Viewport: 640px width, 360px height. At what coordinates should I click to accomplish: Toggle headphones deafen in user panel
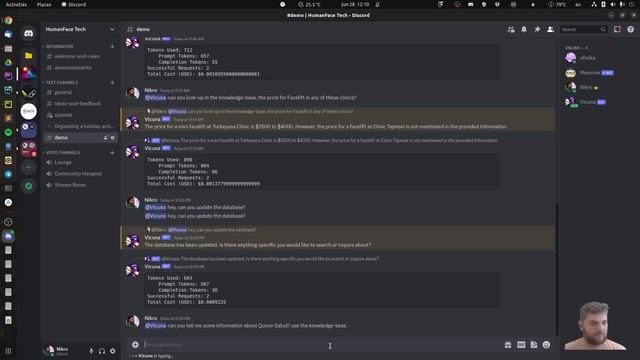[102, 351]
